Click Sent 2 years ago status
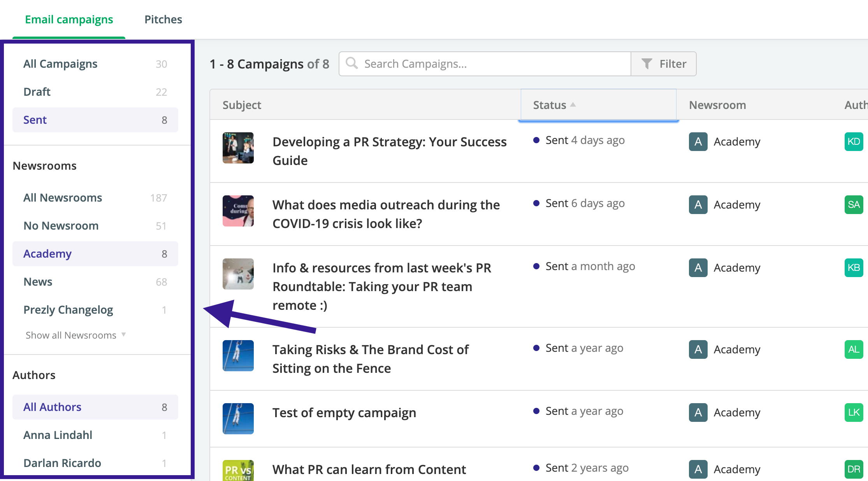The width and height of the screenshot is (868, 481). coord(581,468)
